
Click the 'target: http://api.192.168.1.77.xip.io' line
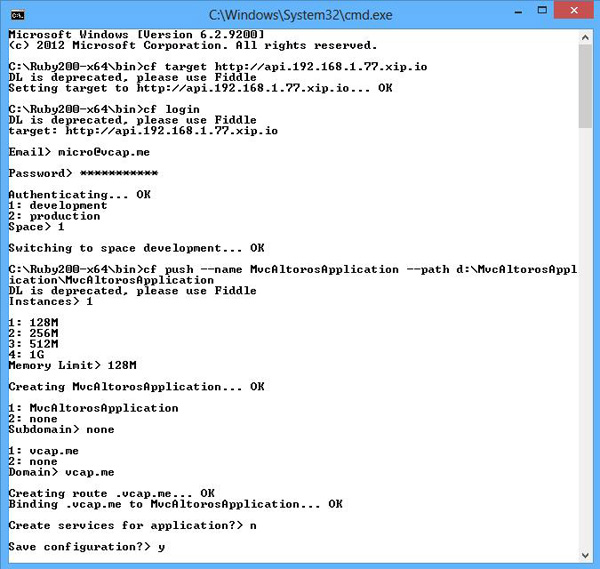point(143,130)
